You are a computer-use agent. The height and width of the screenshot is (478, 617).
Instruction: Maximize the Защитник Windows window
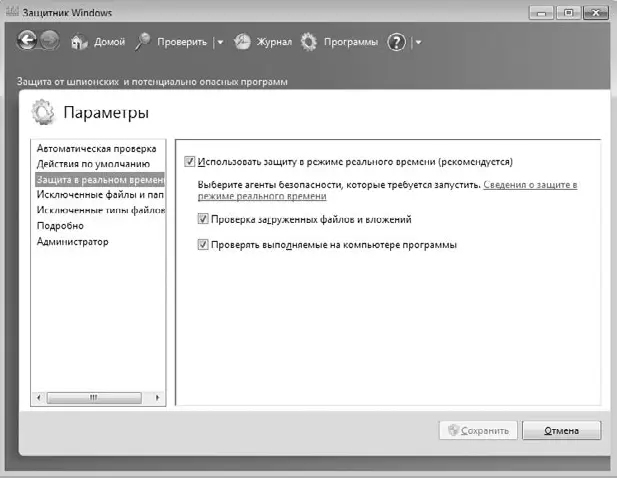click(x=568, y=13)
